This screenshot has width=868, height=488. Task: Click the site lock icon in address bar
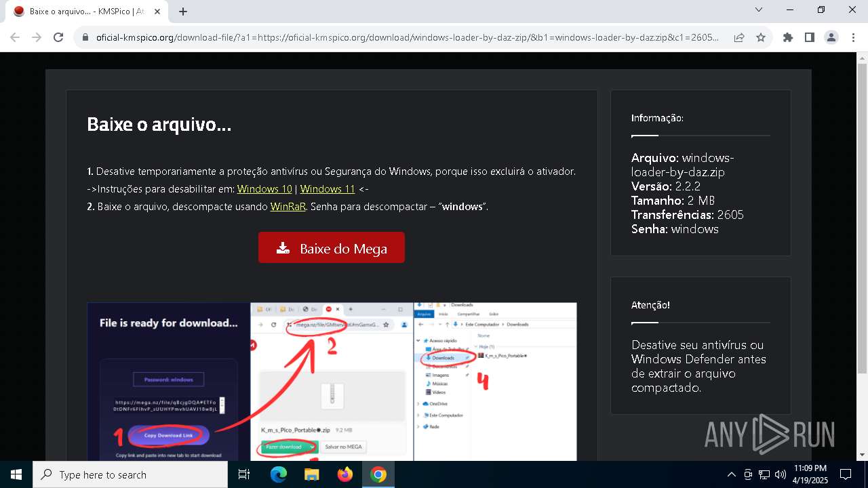(85, 38)
